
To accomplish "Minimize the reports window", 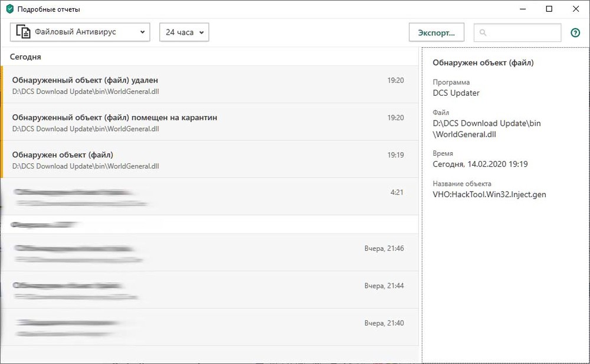I will pos(522,9).
